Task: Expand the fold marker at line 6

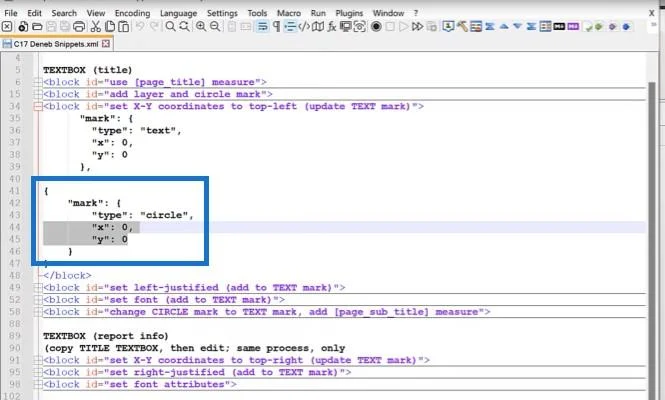Action: point(38,82)
